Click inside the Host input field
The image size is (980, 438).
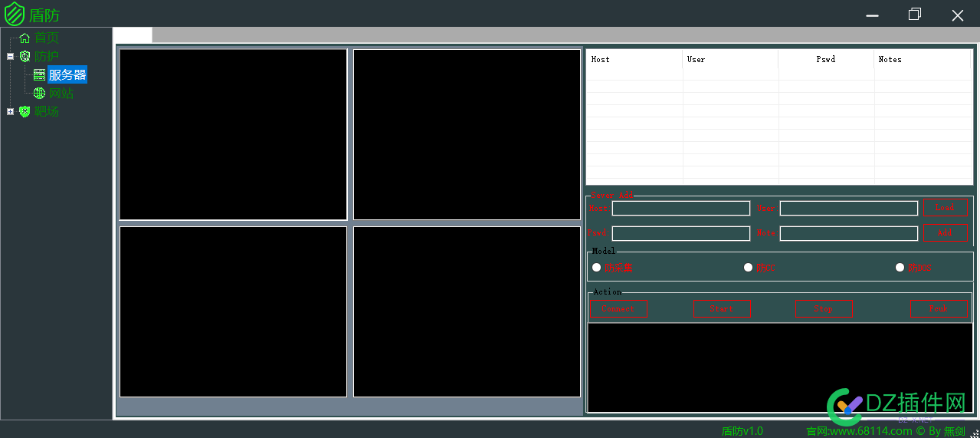pos(680,209)
